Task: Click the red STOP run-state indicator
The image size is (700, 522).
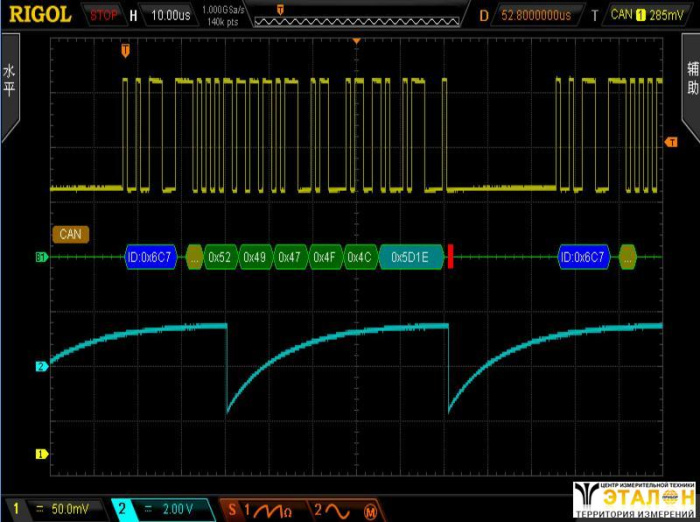Action: tap(103, 15)
